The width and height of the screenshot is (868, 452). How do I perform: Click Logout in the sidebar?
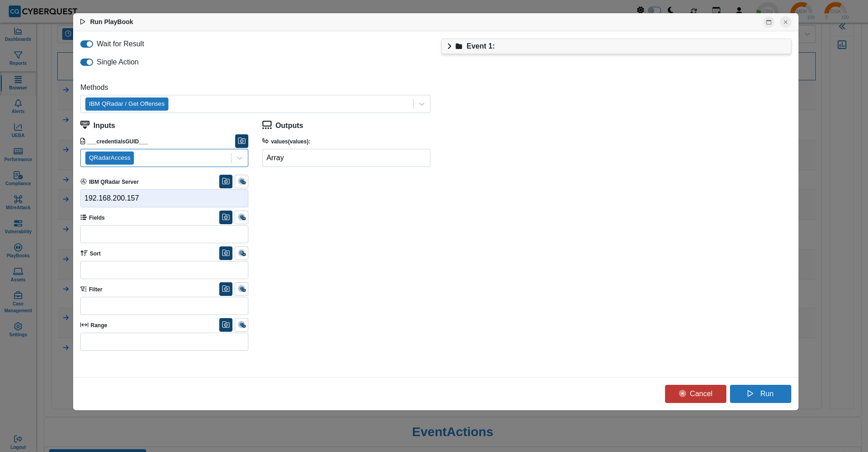tap(18, 442)
